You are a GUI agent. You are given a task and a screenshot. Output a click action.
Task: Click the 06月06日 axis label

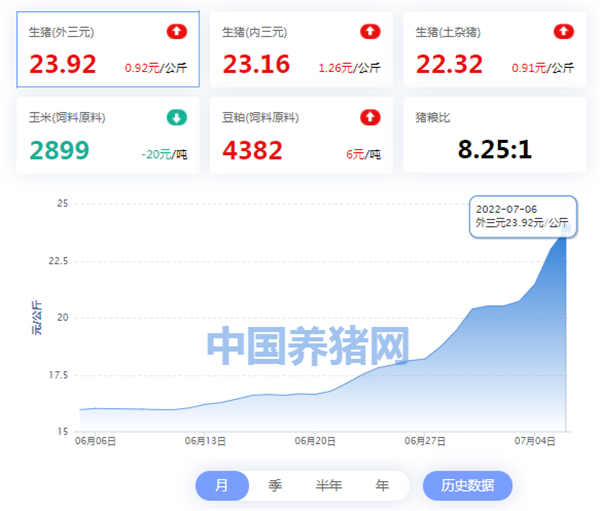click(95, 441)
